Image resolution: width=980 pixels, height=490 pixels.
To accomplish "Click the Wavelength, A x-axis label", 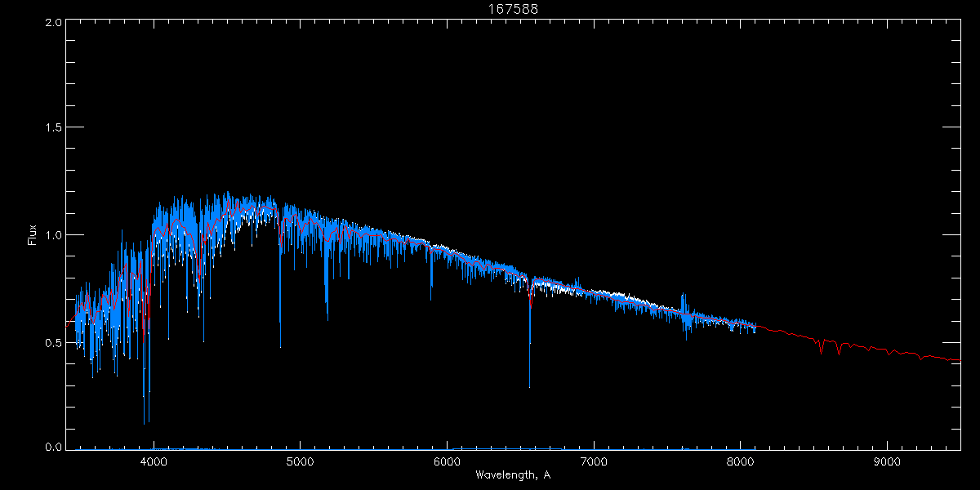I will click(x=512, y=475).
